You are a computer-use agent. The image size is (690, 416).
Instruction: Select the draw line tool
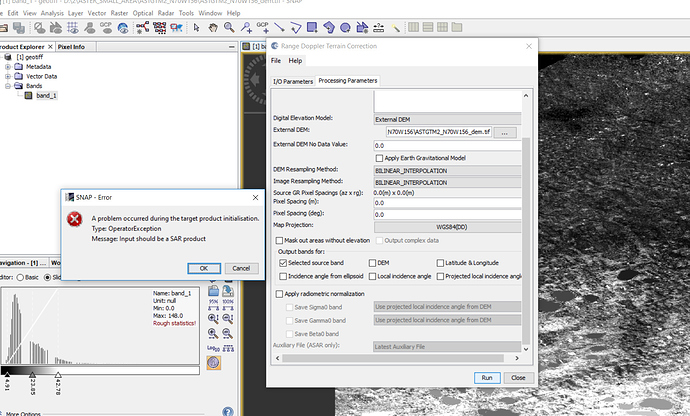click(x=279, y=28)
